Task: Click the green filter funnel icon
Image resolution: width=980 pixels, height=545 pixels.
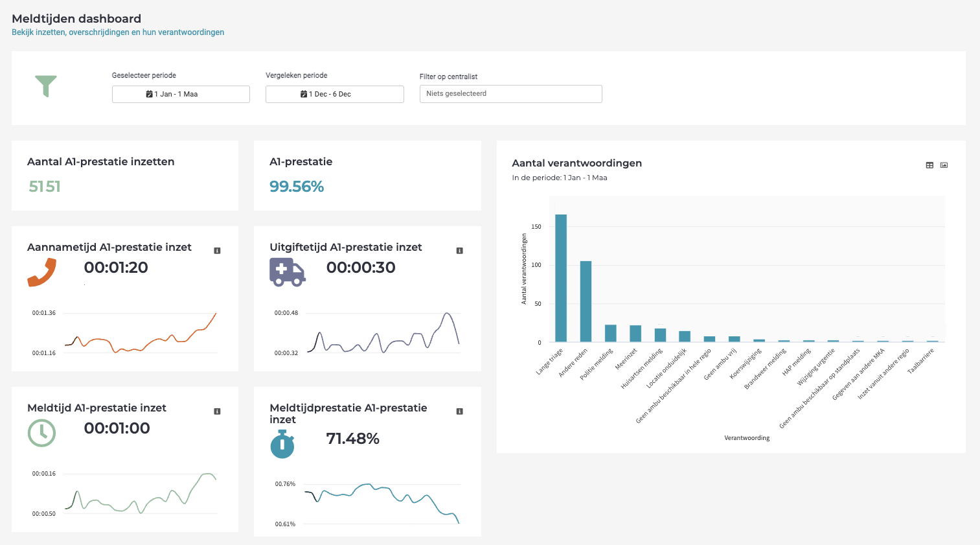Action: pyautogui.click(x=46, y=86)
